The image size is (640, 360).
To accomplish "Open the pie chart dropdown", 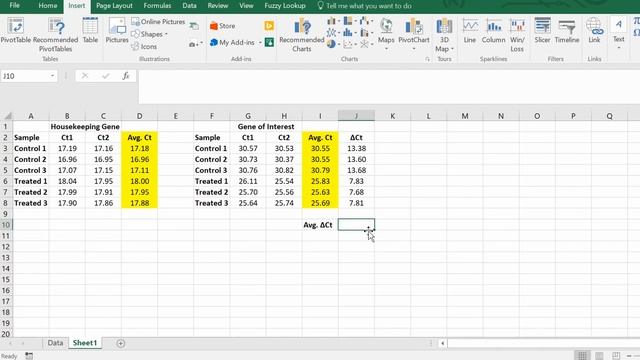I will point(334,44).
